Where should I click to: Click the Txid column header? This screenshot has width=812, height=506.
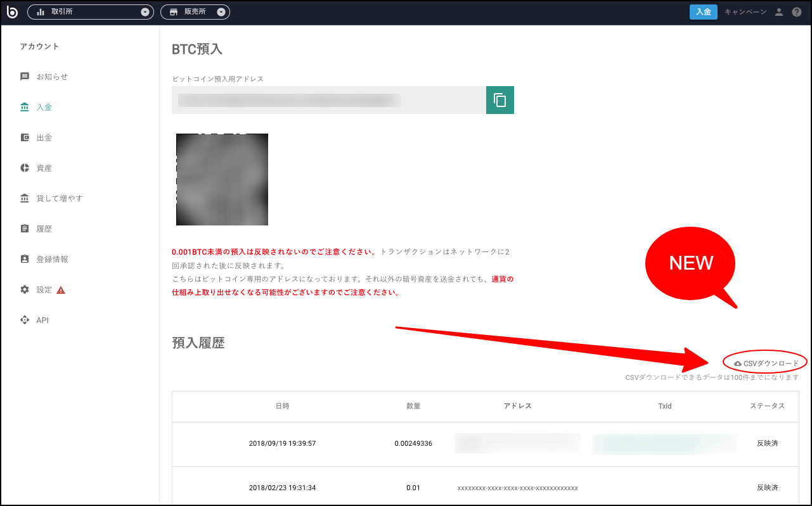point(665,406)
